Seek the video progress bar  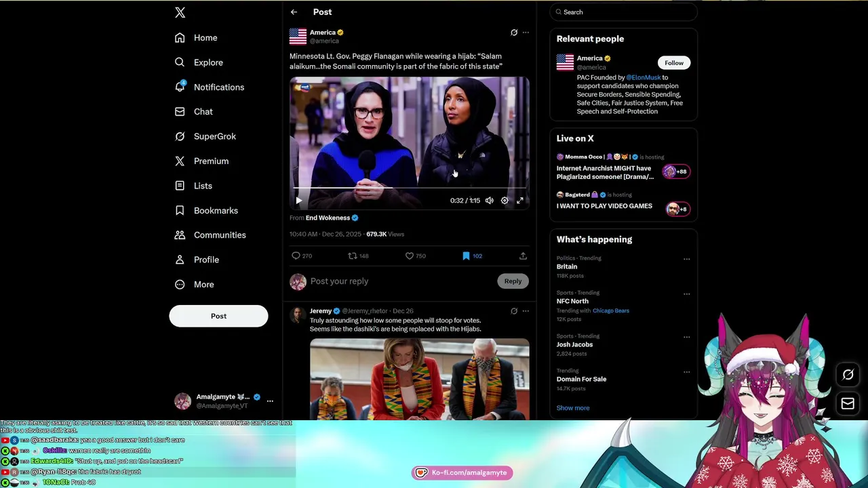(x=410, y=188)
